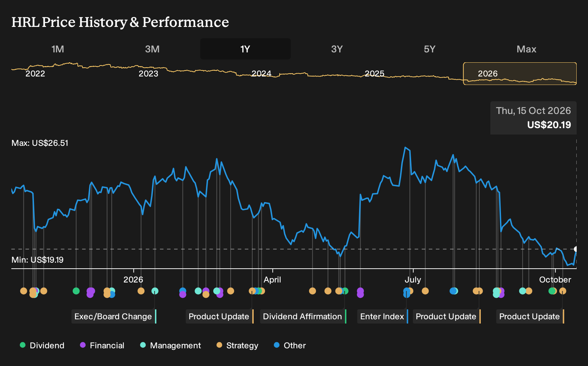Image resolution: width=588 pixels, height=366 pixels.
Task: Switch to the 3M time range
Action: click(152, 49)
